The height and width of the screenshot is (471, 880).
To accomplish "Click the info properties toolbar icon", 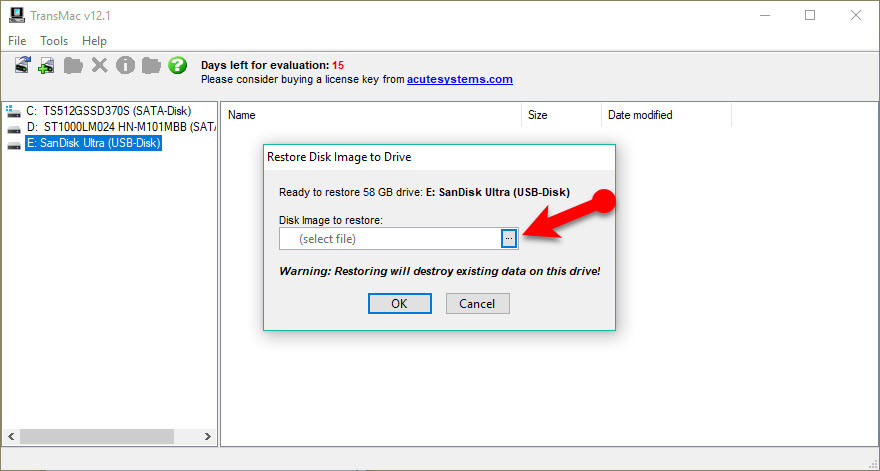I will [125, 65].
